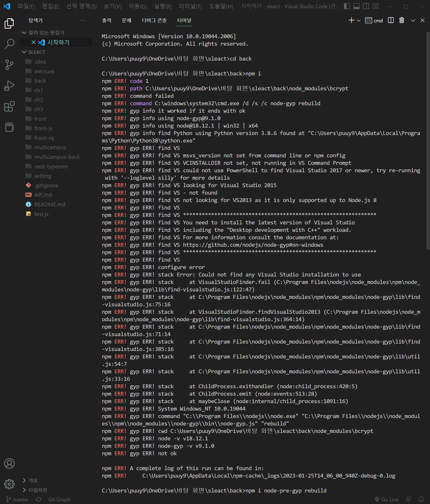This screenshot has height=504, width=430.
Task: Close the 시작하기 open editor
Action: point(34,42)
